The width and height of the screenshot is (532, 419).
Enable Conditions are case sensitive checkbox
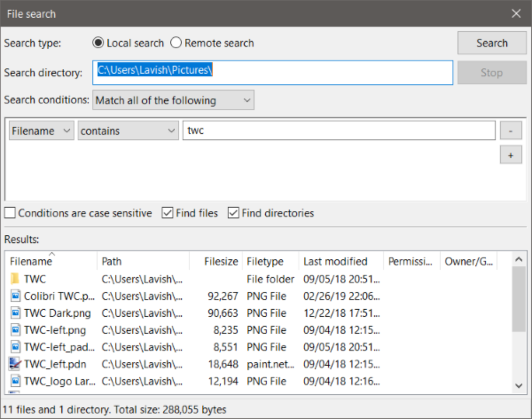point(10,213)
